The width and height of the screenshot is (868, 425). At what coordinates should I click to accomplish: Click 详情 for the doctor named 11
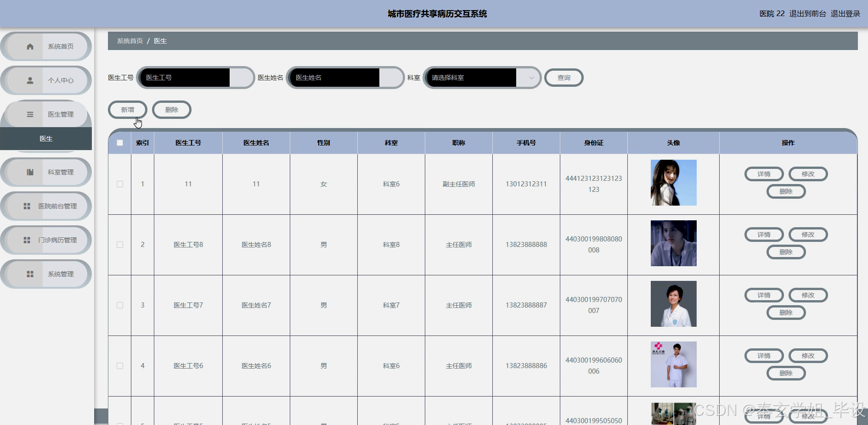pyautogui.click(x=764, y=174)
